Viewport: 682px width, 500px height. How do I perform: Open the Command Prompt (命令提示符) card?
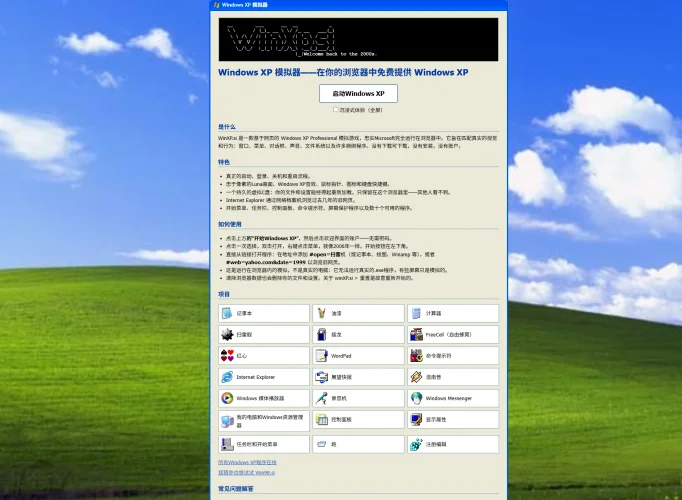tap(453, 356)
